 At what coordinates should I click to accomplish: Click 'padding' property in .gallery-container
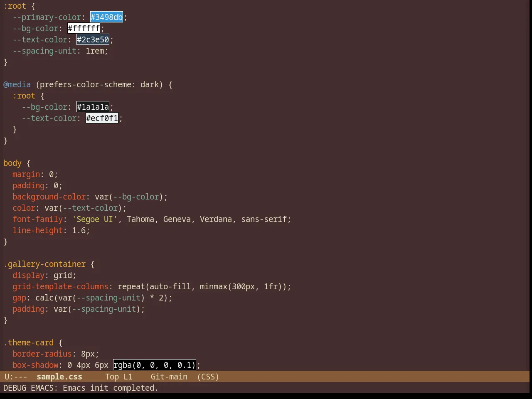click(x=28, y=309)
